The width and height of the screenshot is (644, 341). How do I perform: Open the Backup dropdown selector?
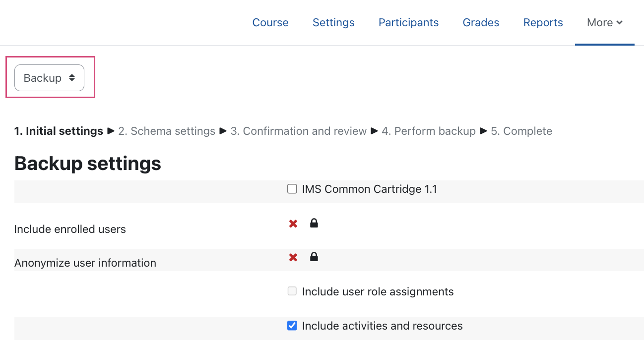point(49,78)
